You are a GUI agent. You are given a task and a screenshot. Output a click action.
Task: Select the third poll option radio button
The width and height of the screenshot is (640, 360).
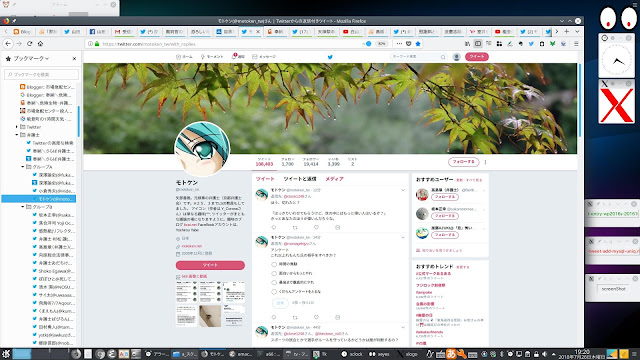tap(274, 282)
